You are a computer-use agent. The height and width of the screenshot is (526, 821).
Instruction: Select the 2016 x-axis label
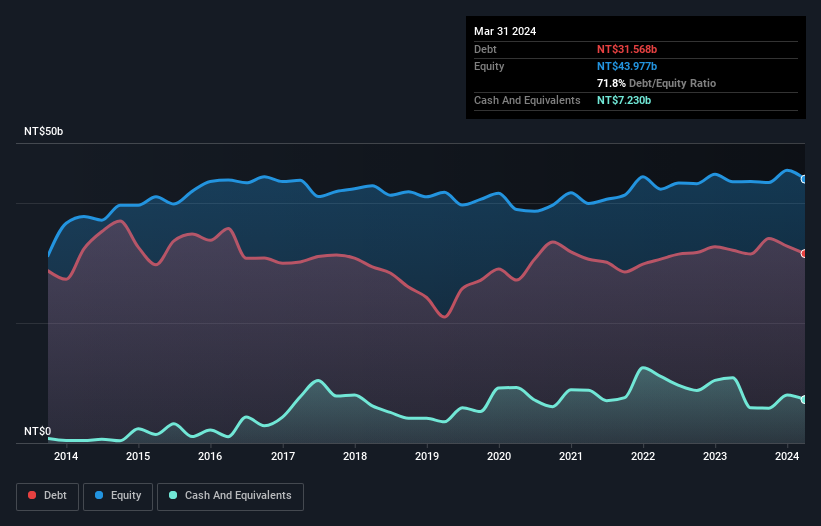tap(210, 457)
